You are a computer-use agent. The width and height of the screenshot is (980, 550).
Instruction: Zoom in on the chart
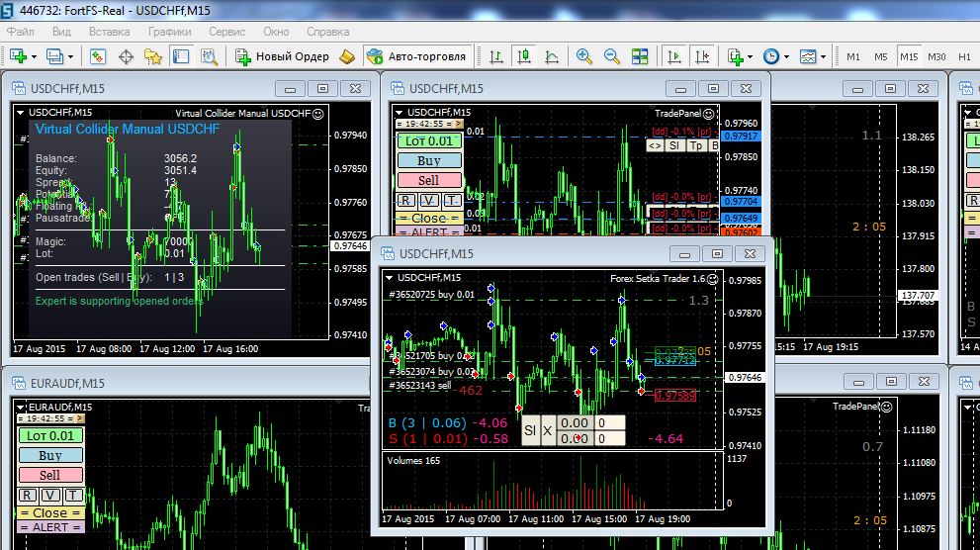[x=583, y=56]
